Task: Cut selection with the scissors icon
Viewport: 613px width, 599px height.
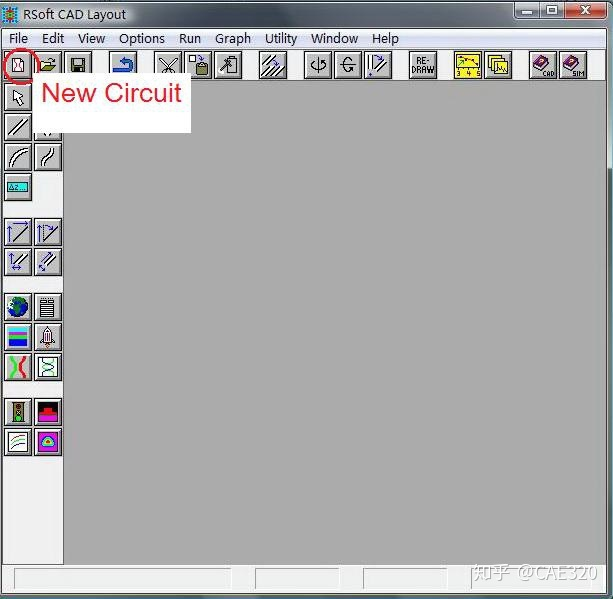Action: click(x=168, y=63)
